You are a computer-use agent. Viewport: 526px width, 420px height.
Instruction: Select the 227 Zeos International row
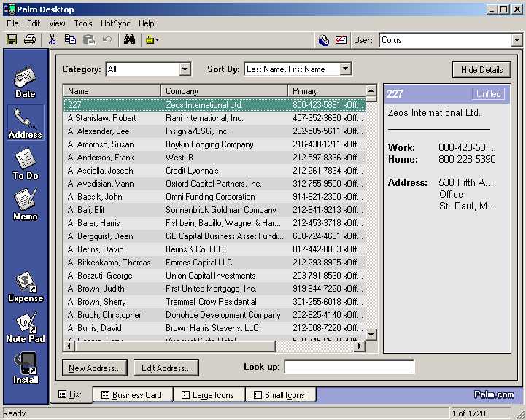(x=214, y=104)
